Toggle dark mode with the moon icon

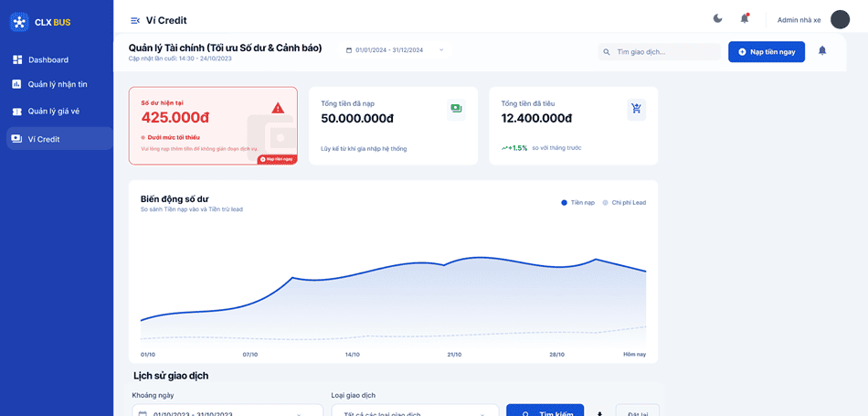tap(717, 19)
